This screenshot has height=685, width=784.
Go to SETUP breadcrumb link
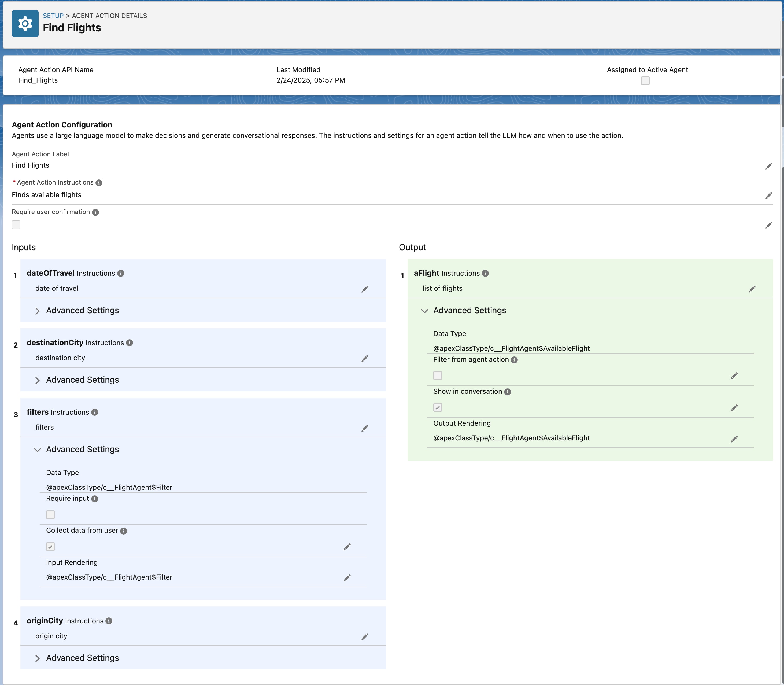coord(53,16)
